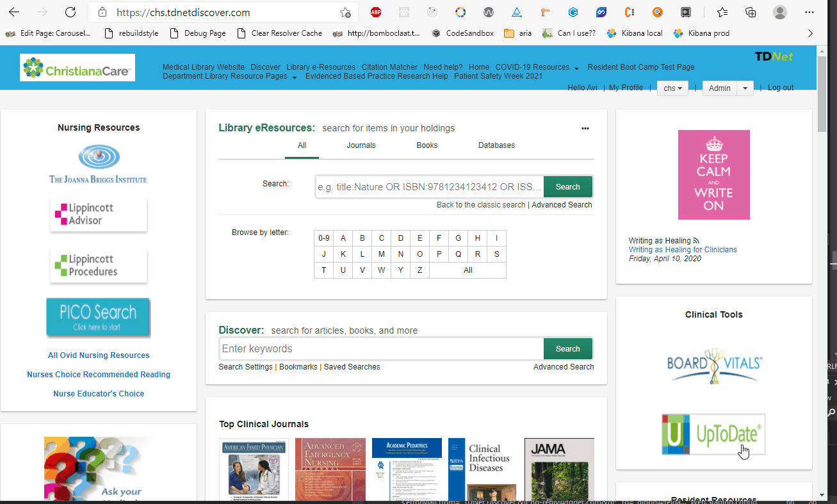Switch to the Databases tab
This screenshot has width=837, height=504.
pos(496,145)
